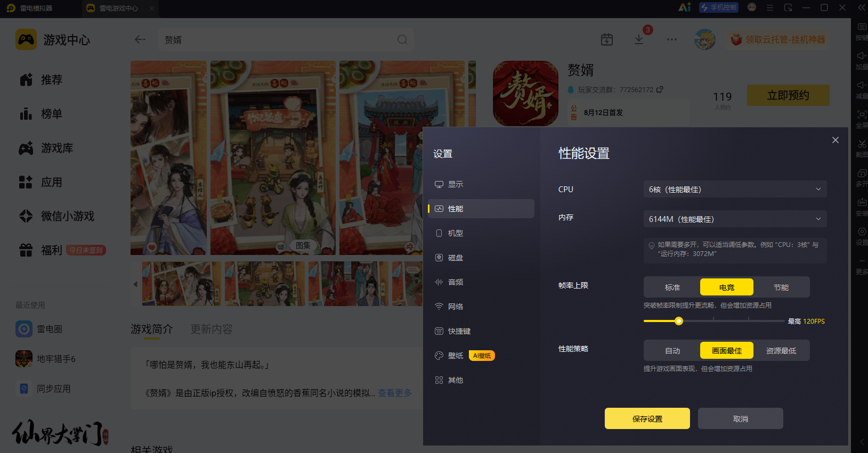Image resolution: width=868 pixels, height=453 pixels.
Task: Set performance strategy to 资源最低
Action: point(781,350)
